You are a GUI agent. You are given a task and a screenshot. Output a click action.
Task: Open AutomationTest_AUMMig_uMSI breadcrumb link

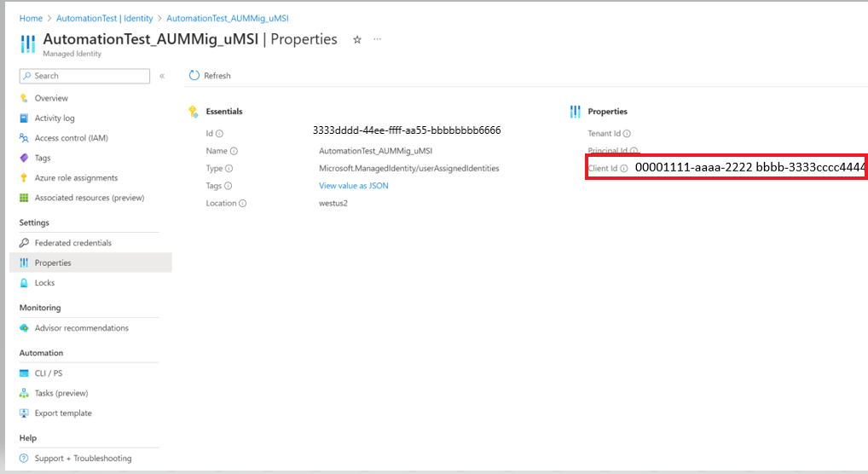[228, 18]
